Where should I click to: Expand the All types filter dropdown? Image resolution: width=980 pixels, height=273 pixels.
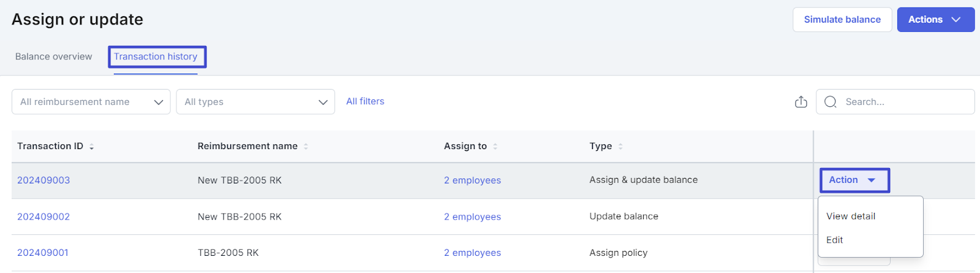coord(255,102)
